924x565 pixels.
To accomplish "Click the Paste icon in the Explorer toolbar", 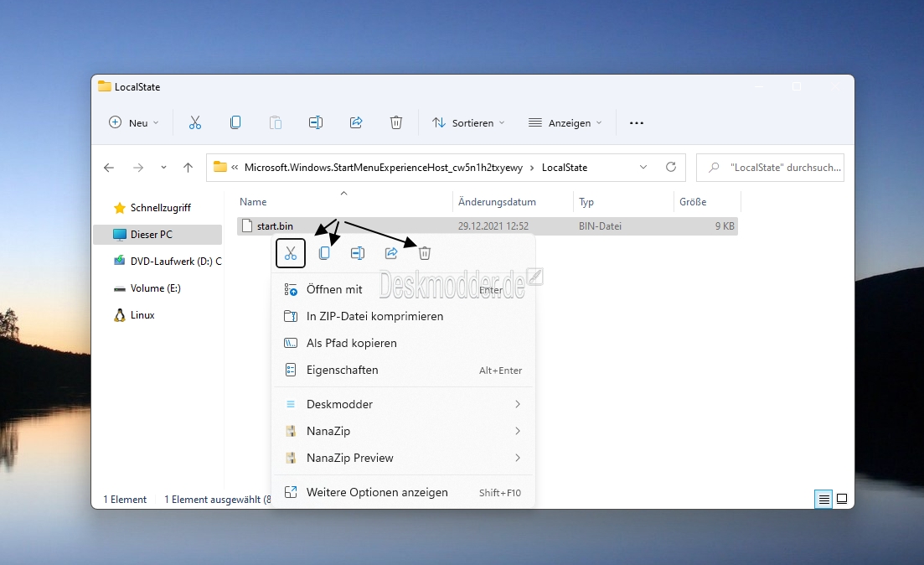I will coord(276,122).
